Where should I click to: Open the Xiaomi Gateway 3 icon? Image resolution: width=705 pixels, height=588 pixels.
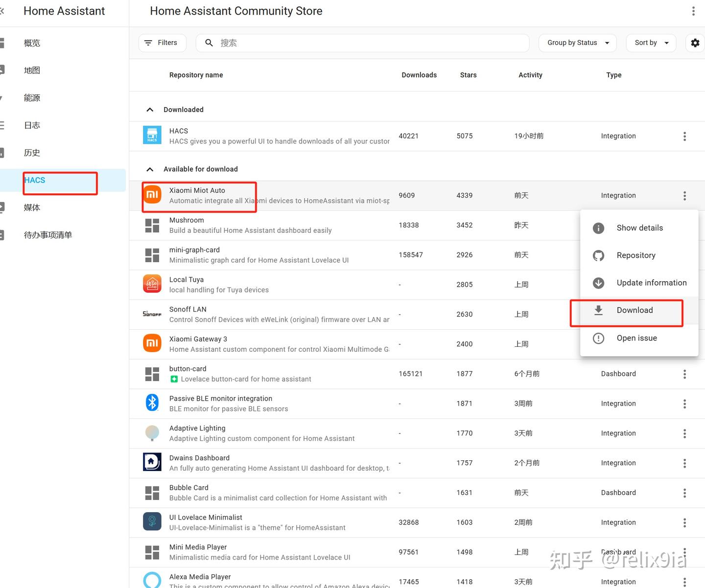pos(152,343)
